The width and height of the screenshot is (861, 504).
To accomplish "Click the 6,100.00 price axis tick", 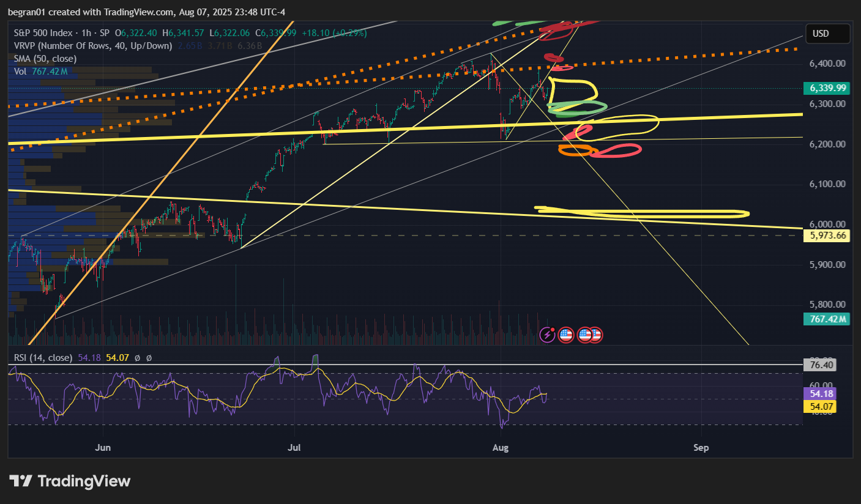I will [x=828, y=184].
